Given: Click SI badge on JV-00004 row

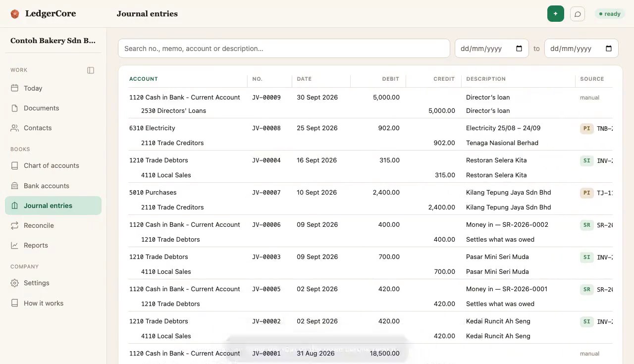Looking at the screenshot, I should click(586, 160).
